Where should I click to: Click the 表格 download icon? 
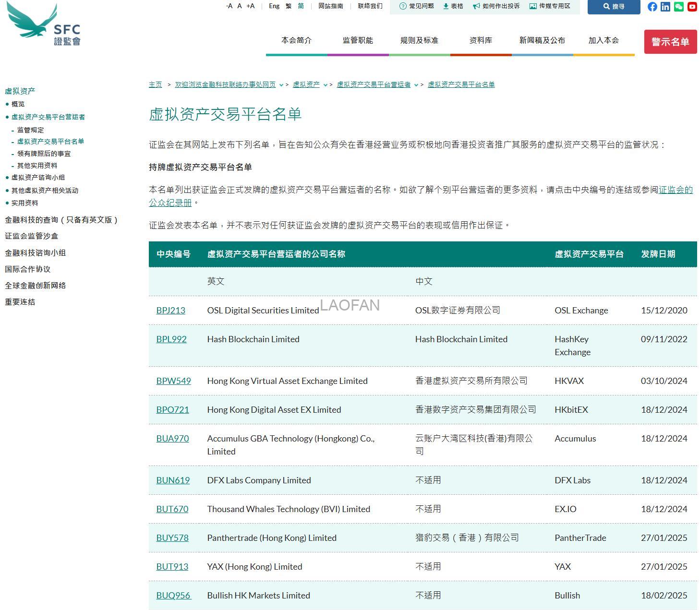(446, 6)
